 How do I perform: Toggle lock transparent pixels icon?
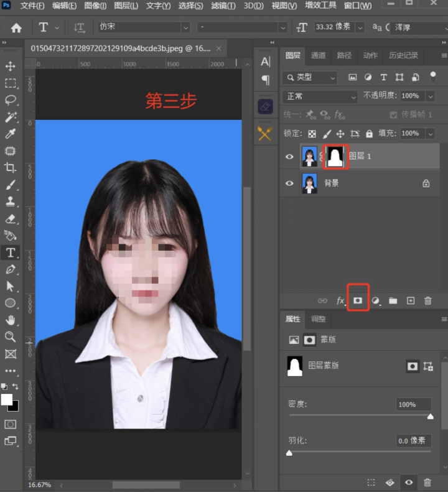[x=312, y=134]
